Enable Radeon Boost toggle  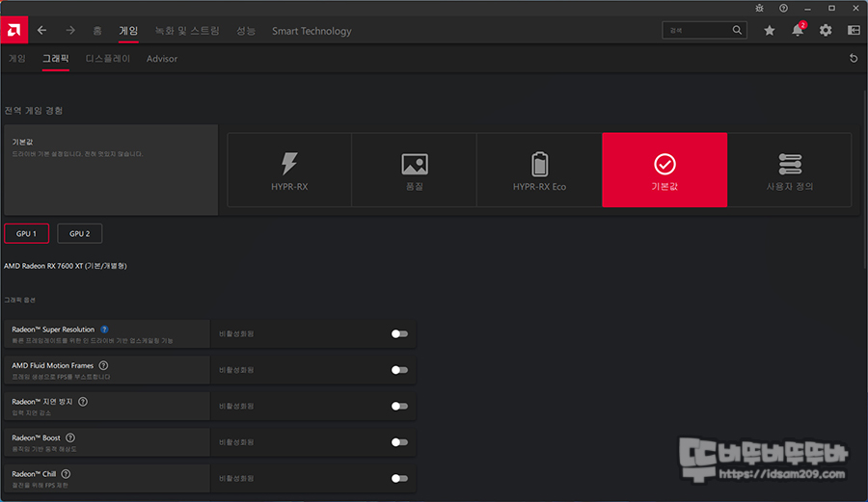(x=399, y=442)
